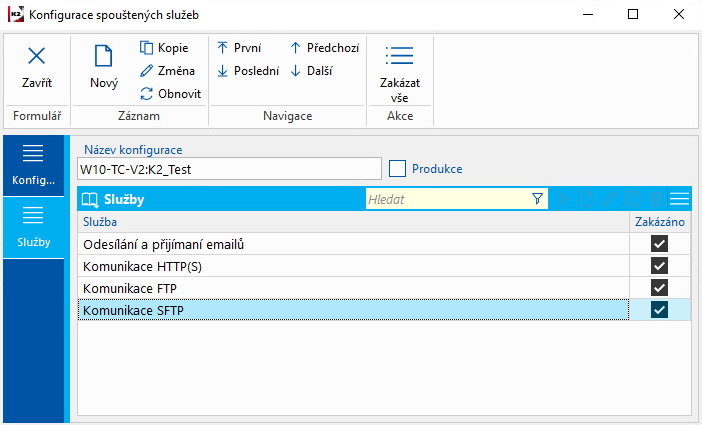This screenshot has height=425, width=702.
Task: Switch to the Konfigurace side tab
Action: click(x=34, y=166)
